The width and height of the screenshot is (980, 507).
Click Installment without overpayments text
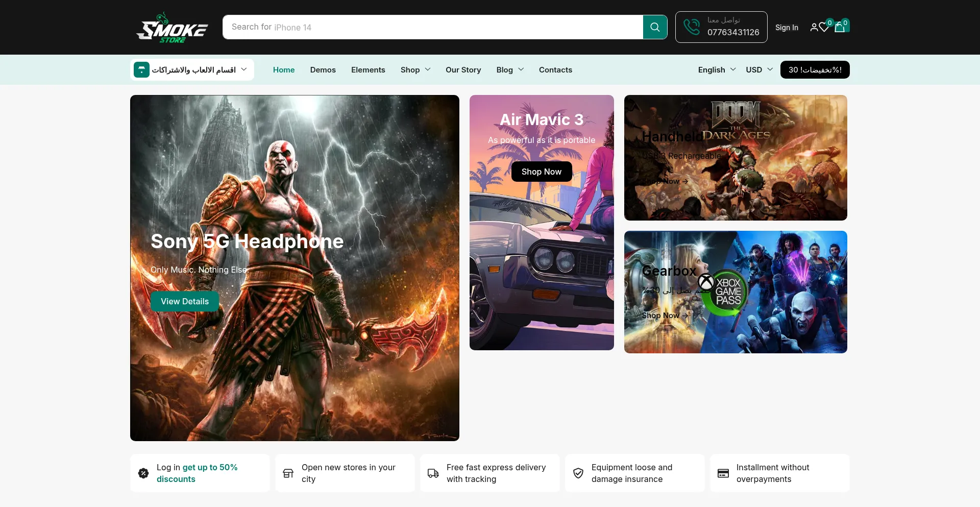tap(773, 473)
